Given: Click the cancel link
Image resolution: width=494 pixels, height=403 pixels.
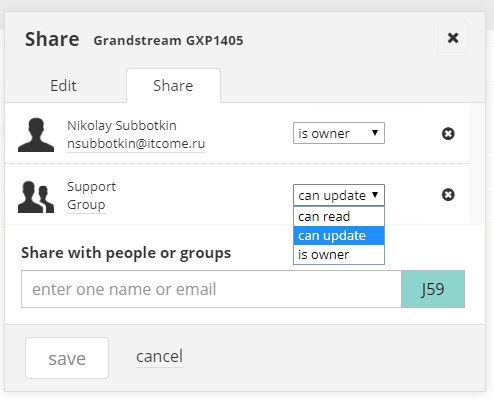Looking at the screenshot, I should [x=159, y=356].
